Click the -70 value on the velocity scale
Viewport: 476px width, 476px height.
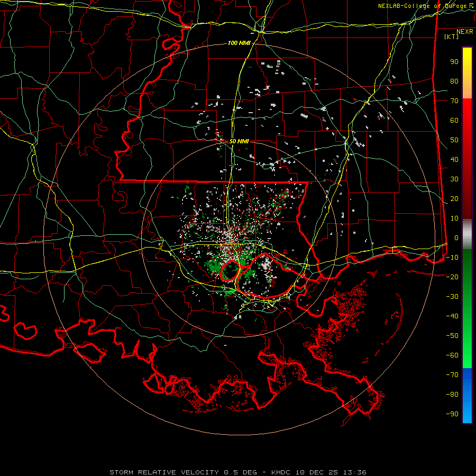[452, 374]
